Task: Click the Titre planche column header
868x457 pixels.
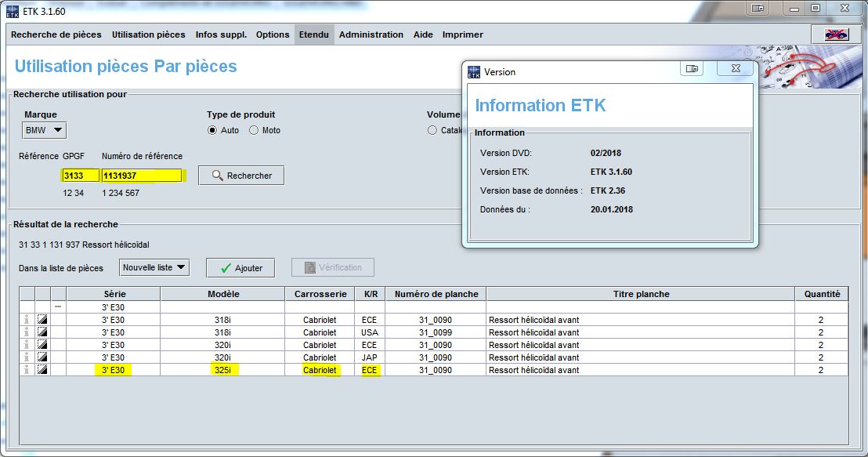Action: [641, 294]
